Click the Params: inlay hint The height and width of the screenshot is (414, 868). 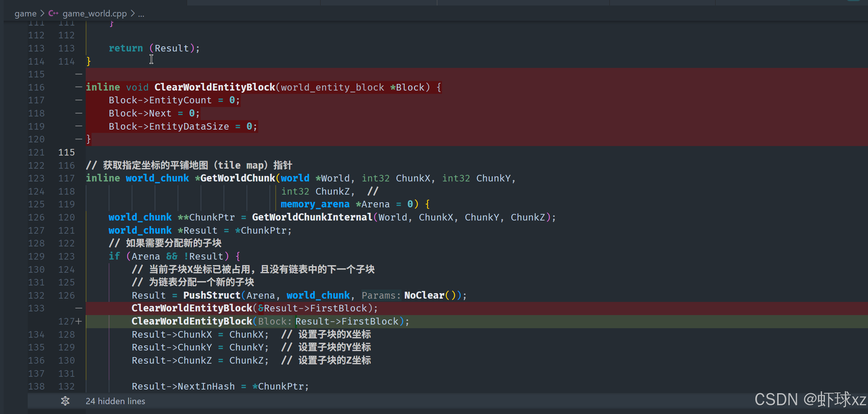381,295
